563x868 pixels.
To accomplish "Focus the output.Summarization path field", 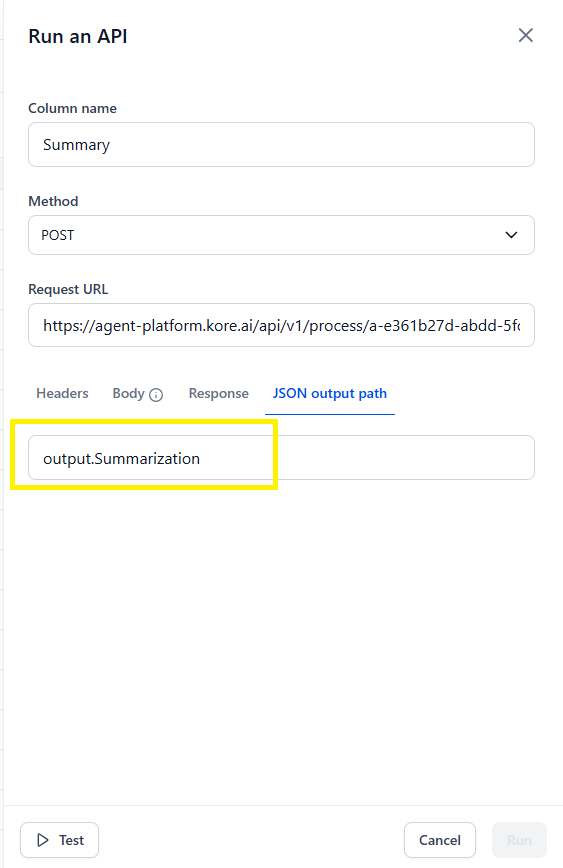I will pos(281,458).
